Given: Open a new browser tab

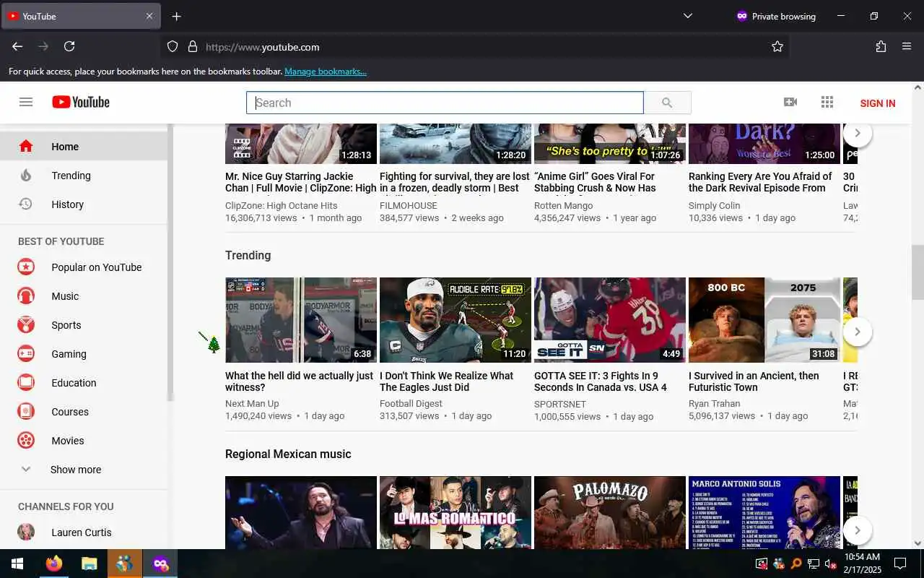Looking at the screenshot, I should tap(177, 16).
